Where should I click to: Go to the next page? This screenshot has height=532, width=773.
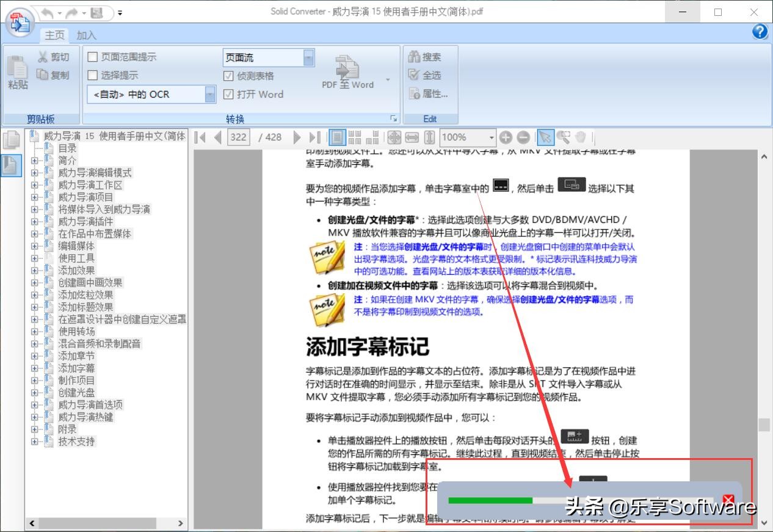297,137
